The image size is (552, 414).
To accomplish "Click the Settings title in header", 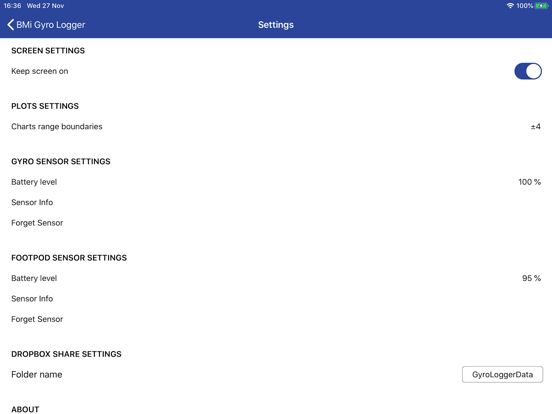I will point(276,25).
